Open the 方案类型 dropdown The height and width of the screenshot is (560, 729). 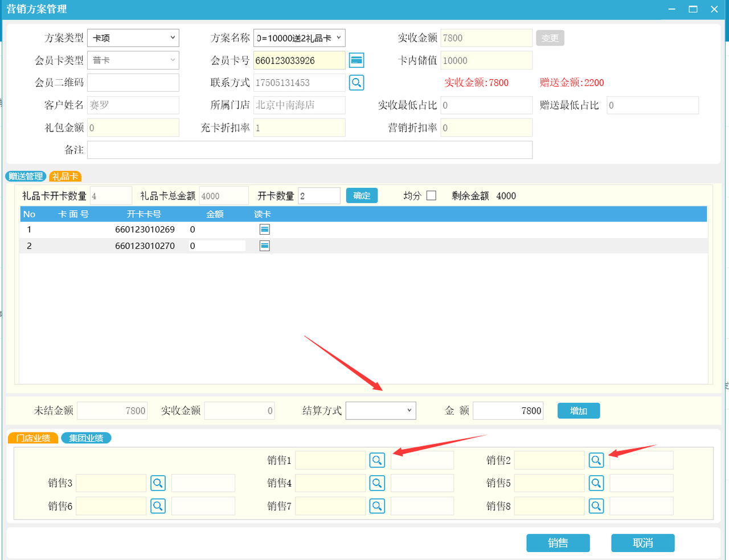point(133,38)
